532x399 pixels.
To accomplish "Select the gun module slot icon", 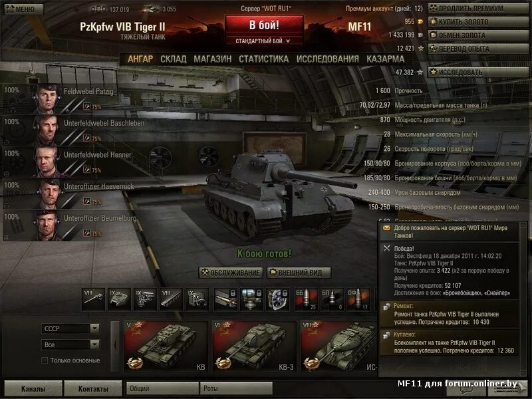I will pyautogui.click(x=93, y=299).
